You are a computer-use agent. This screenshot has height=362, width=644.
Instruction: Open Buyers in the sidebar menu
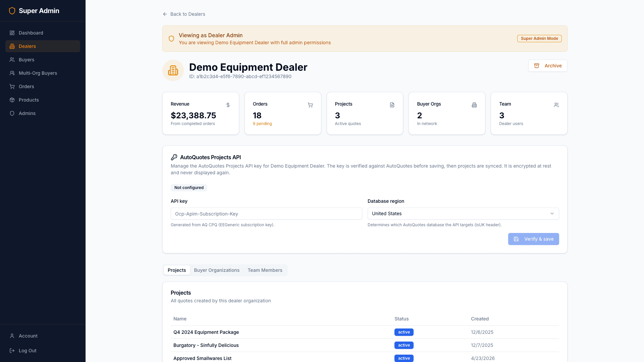[x=43, y=60]
